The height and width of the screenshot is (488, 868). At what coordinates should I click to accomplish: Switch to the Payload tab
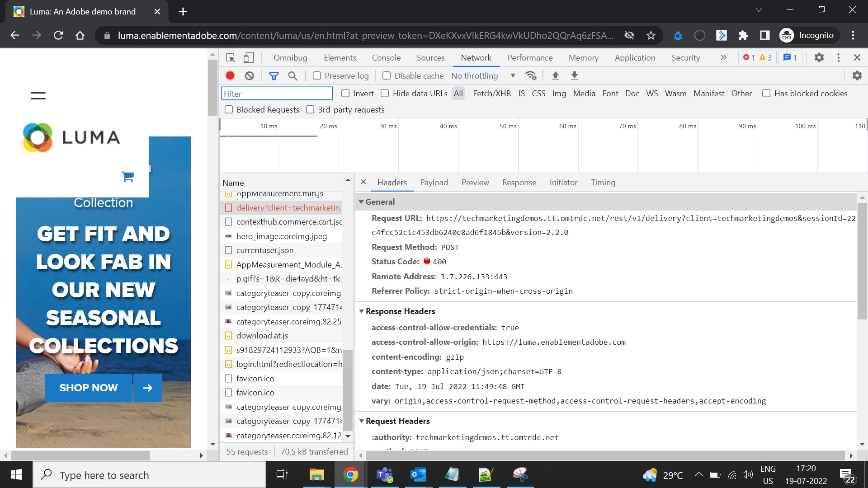pos(434,183)
